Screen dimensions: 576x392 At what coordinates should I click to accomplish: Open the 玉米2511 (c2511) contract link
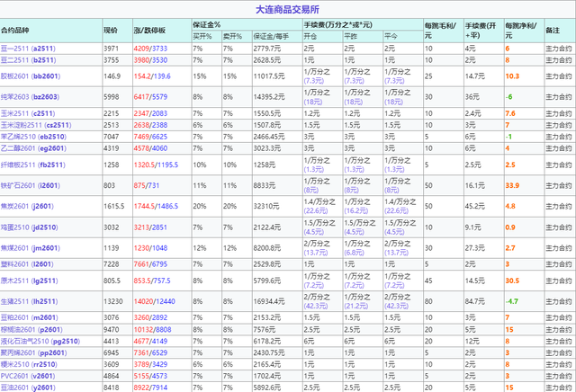(28, 113)
